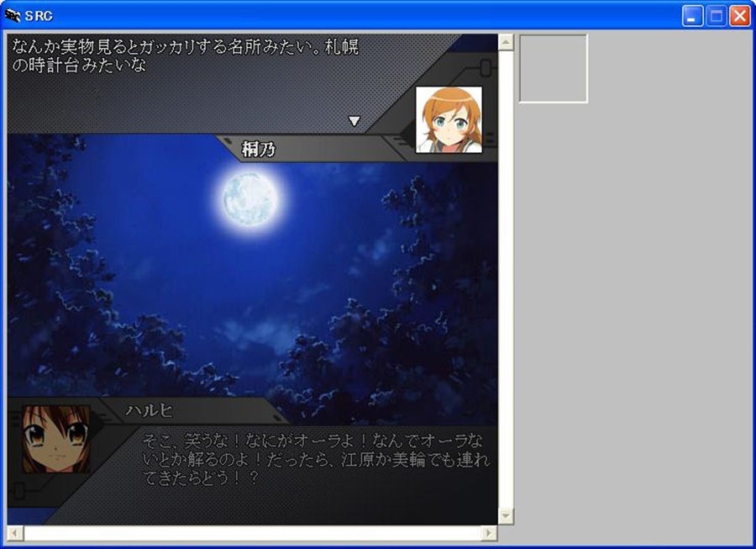The height and width of the screenshot is (549, 756).
Task: Click the SRC app icon in title bar
Action: point(12,15)
